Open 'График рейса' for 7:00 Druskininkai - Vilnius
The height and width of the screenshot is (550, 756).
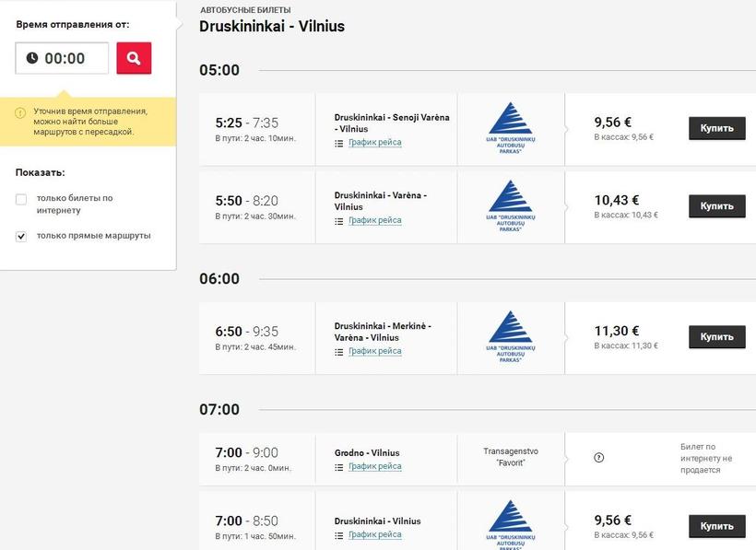(374, 534)
